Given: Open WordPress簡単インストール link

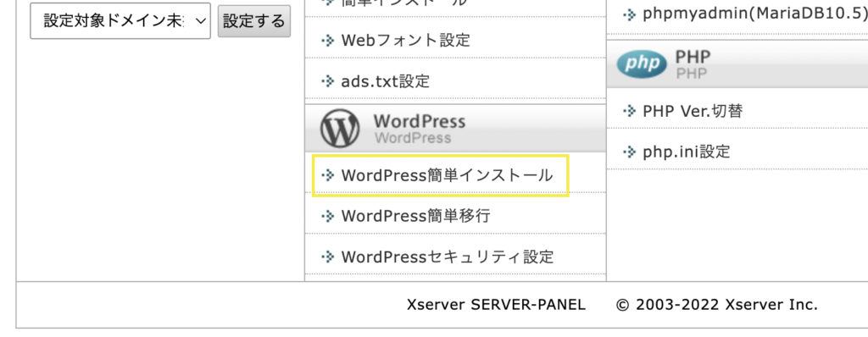Looking at the screenshot, I should point(447,175).
